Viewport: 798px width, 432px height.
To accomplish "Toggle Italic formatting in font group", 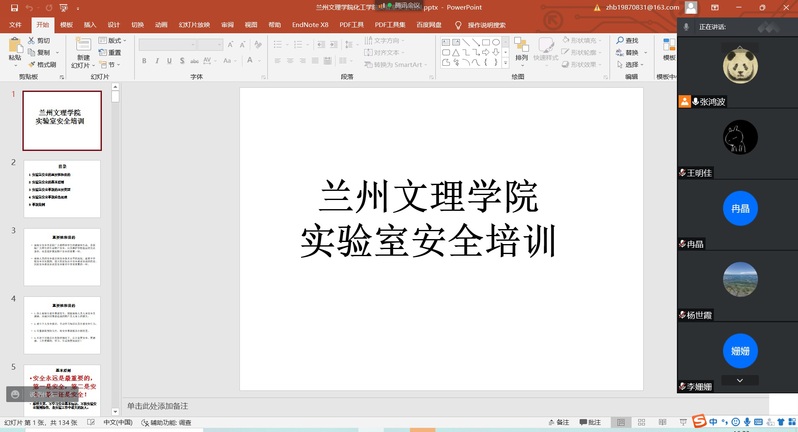I will click(x=157, y=61).
